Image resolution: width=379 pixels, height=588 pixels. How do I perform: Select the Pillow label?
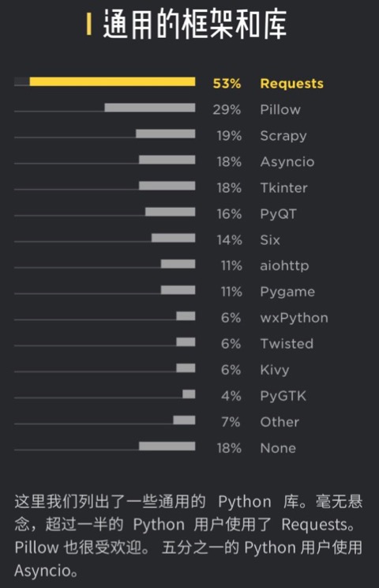coord(280,110)
